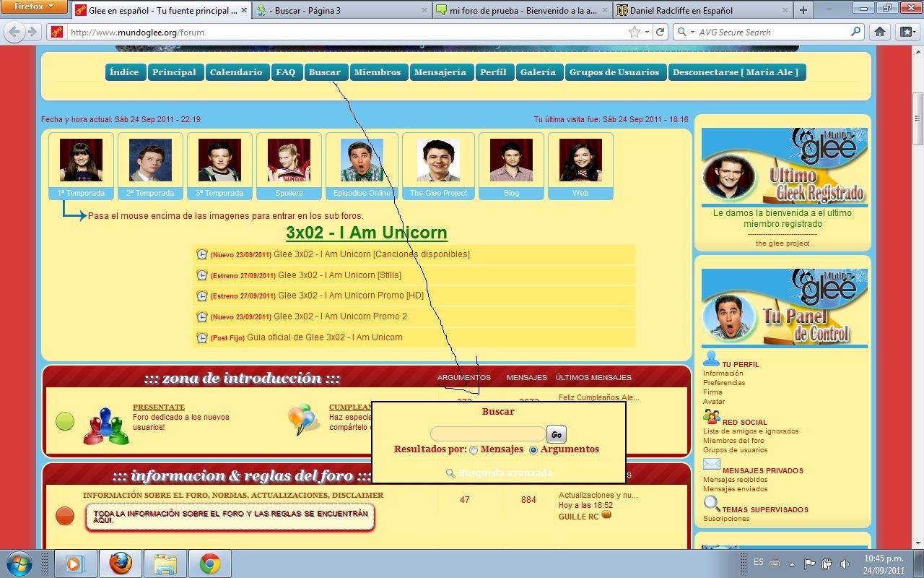Open Windows Explorer from the taskbar
Image resolution: width=924 pixels, height=578 pixels.
[x=165, y=564]
